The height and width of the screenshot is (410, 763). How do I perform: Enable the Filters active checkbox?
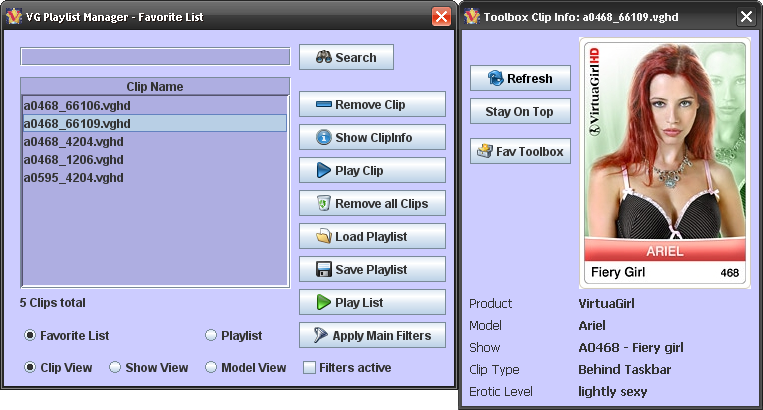(x=309, y=368)
